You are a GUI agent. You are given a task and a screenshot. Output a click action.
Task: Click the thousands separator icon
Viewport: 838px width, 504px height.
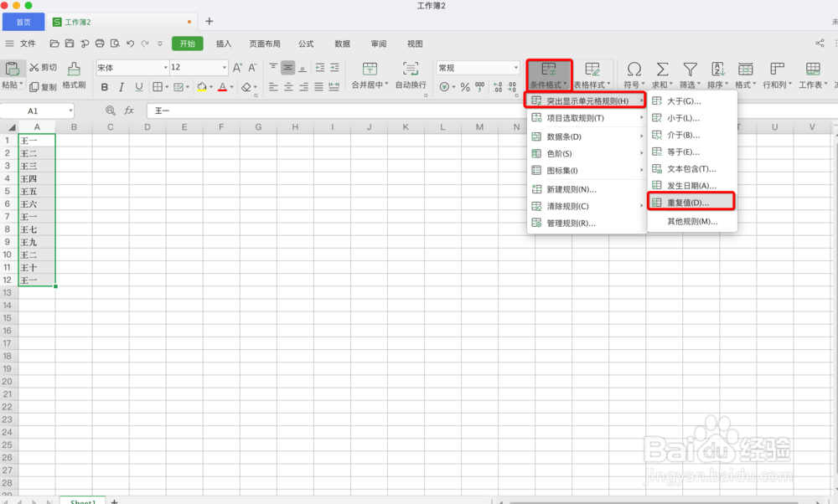point(479,87)
